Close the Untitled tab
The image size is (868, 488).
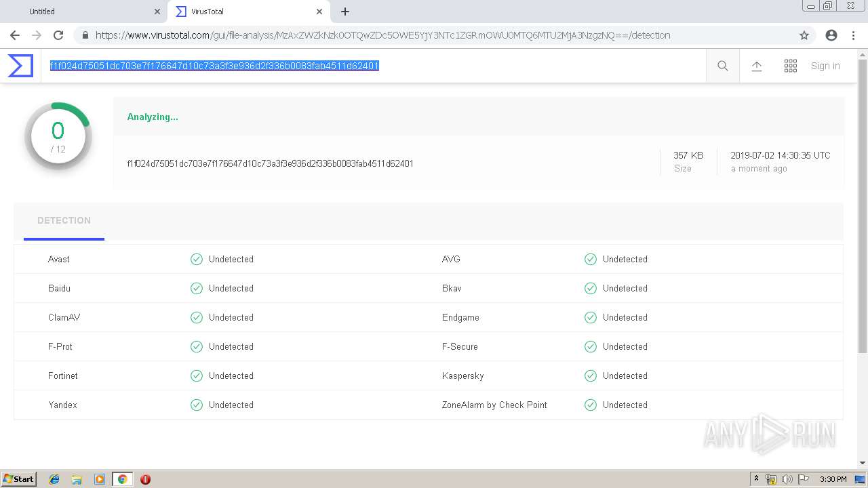click(157, 12)
